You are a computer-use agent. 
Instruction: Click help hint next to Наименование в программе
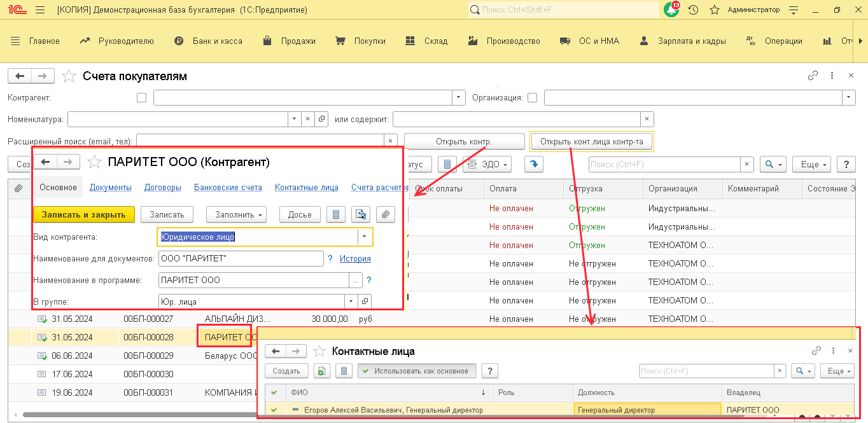(x=368, y=280)
